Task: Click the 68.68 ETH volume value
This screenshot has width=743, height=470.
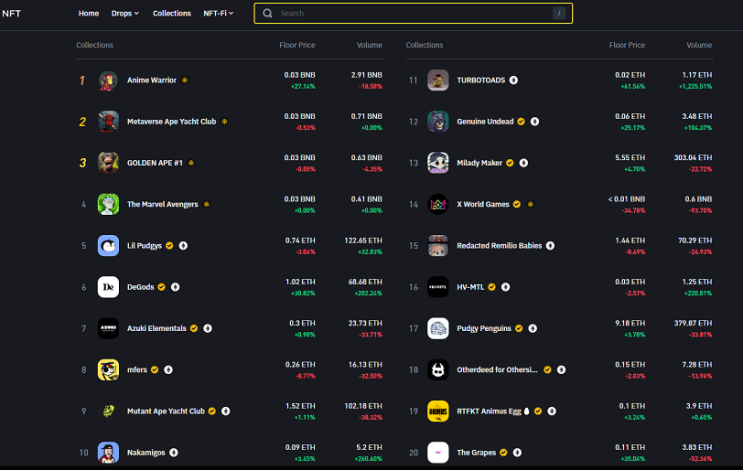Action: click(365, 282)
